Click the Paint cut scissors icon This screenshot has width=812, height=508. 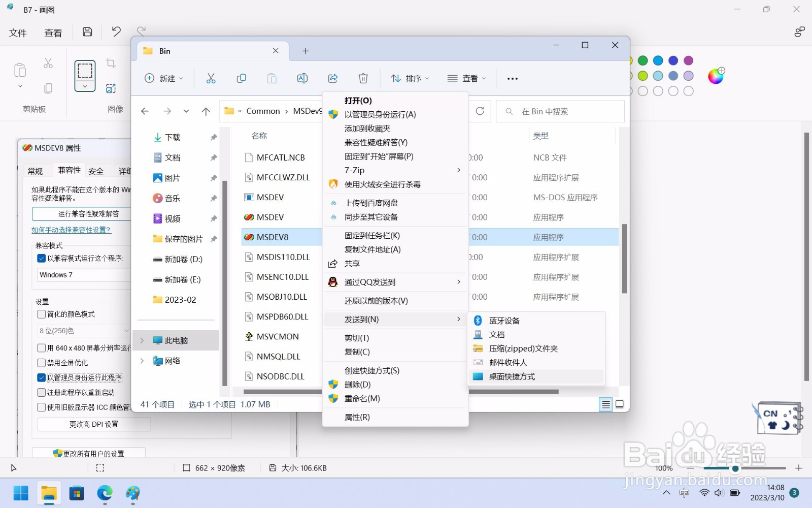[x=48, y=63]
